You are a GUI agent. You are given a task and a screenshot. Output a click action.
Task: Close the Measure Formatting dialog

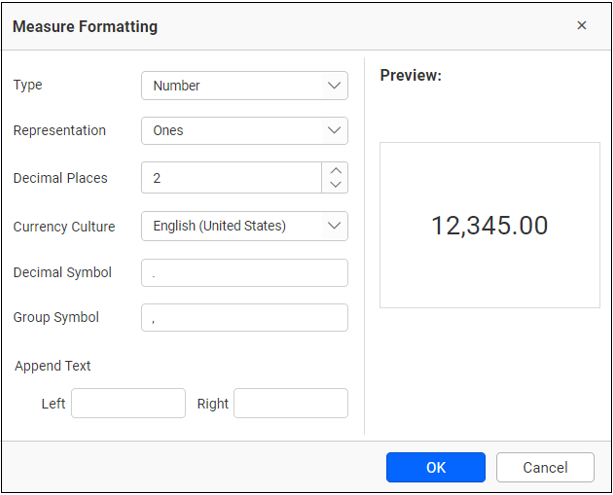point(581,25)
